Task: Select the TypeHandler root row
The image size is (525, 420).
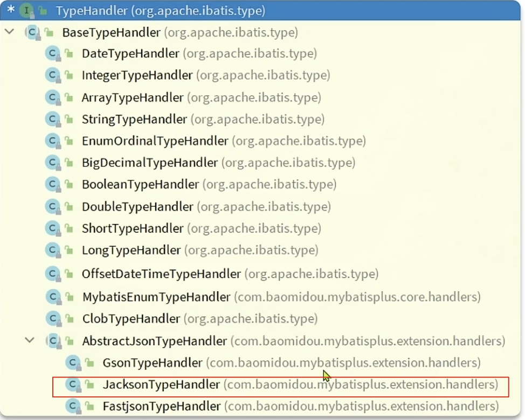Action: [260, 10]
